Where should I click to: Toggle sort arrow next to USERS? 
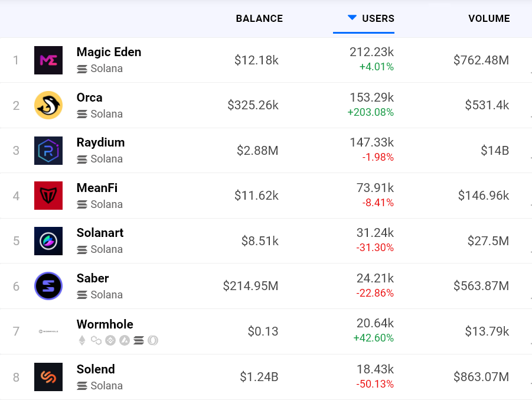point(352,18)
